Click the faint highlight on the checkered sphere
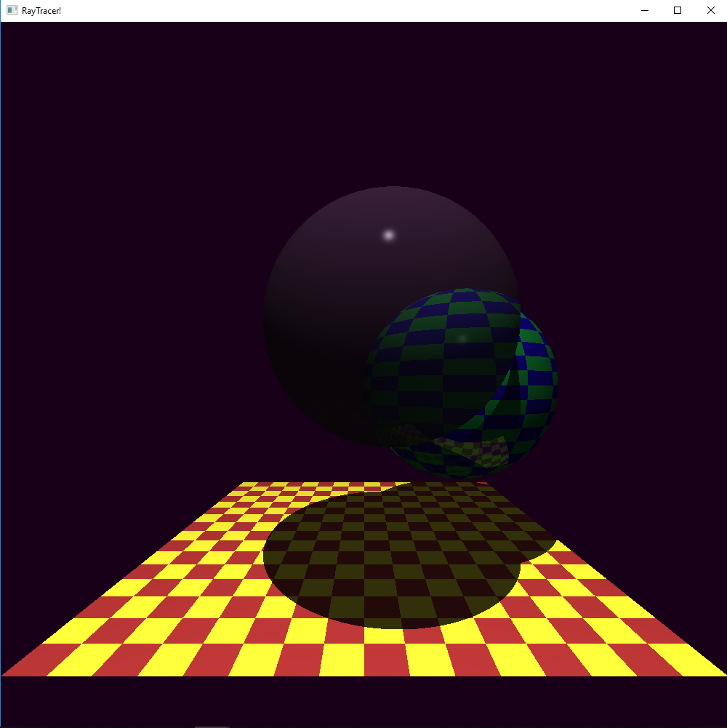 [x=462, y=337]
